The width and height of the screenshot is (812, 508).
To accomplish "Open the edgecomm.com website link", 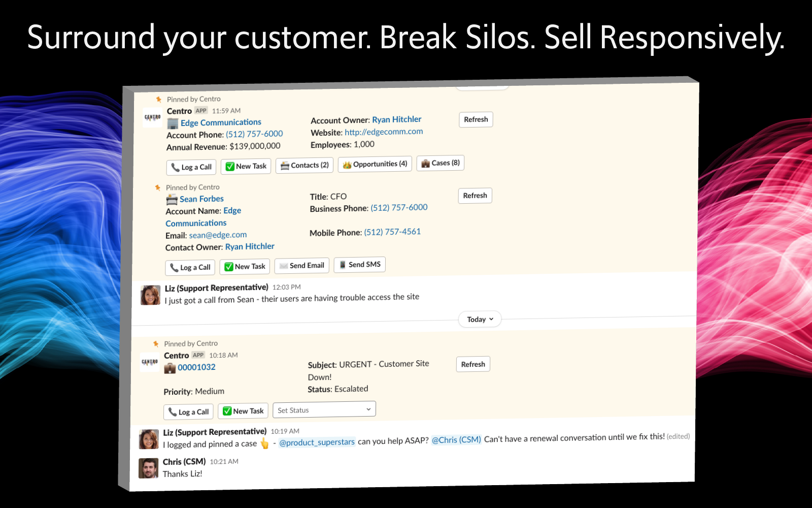I will point(384,132).
